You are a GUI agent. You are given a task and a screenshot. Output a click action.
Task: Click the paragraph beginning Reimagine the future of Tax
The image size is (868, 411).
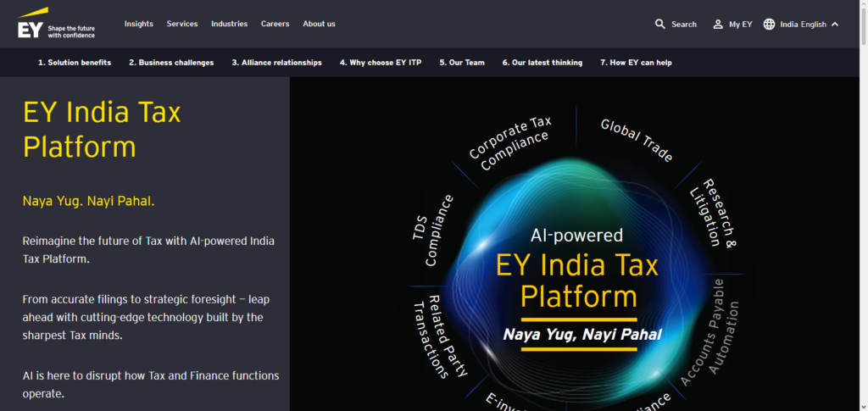pos(148,250)
